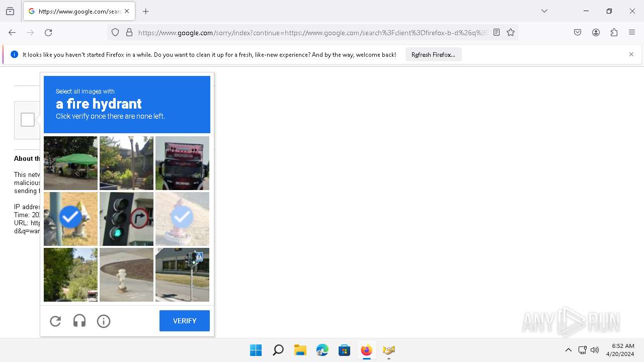The image size is (644, 362).
Task: Toggle reader view icon in address bar
Action: 497,32
